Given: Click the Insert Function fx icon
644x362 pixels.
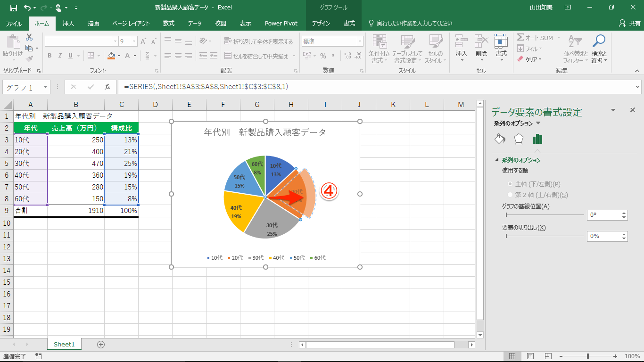Looking at the screenshot, I should point(107,87).
